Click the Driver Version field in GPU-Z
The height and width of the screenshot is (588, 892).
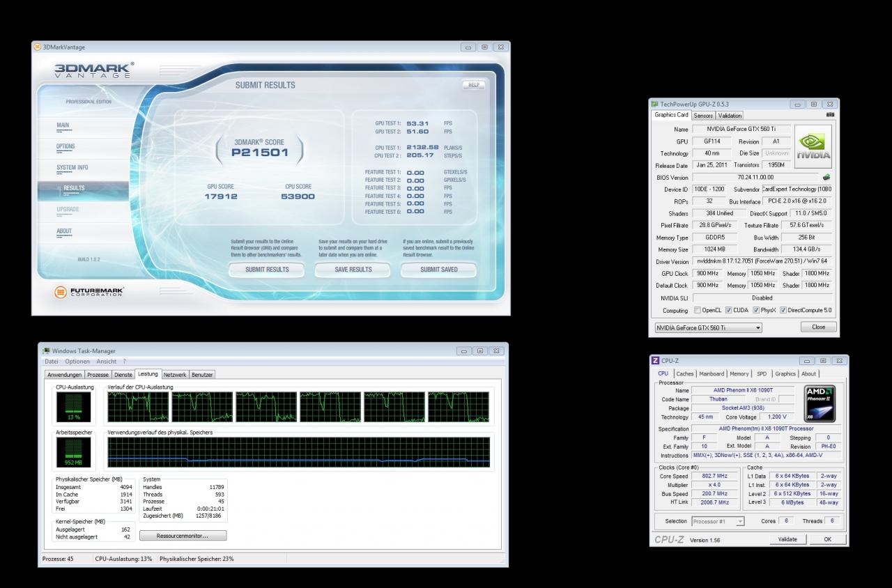(x=762, y=261)
